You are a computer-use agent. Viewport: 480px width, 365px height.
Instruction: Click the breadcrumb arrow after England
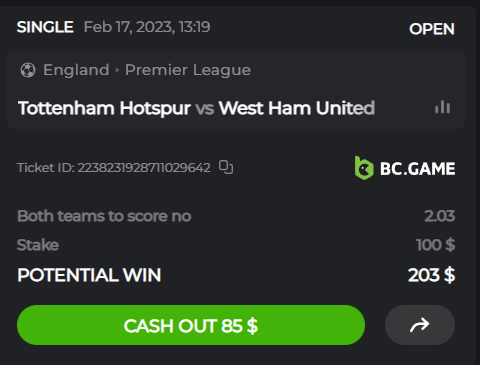click(117, 70)
